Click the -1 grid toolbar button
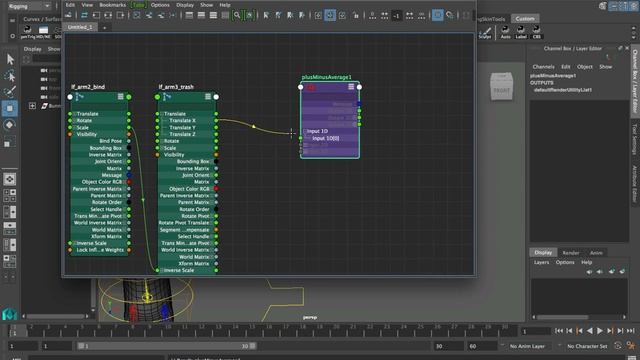The width and height of the screenshot is (640, 360). click(x=396, y=16)
